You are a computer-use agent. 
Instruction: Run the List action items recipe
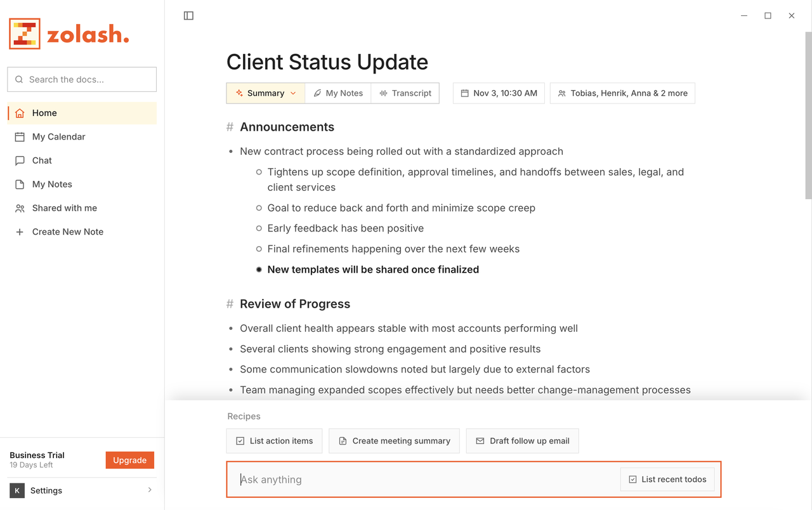point(274,441)
